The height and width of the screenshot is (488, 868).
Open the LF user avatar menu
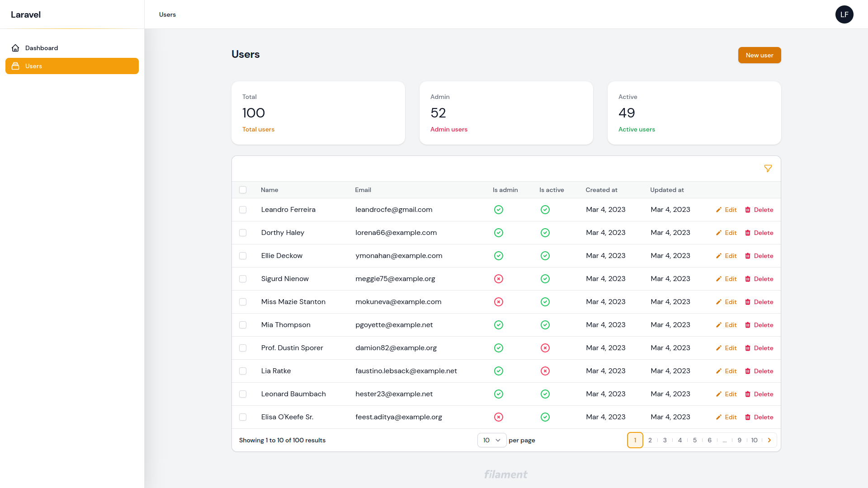[844, 14]
